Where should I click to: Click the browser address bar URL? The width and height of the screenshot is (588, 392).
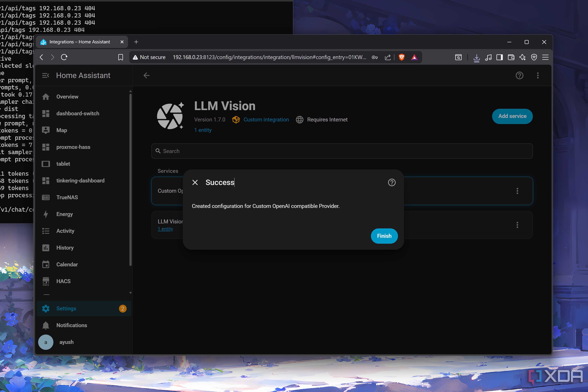click(x=269, y=57)
